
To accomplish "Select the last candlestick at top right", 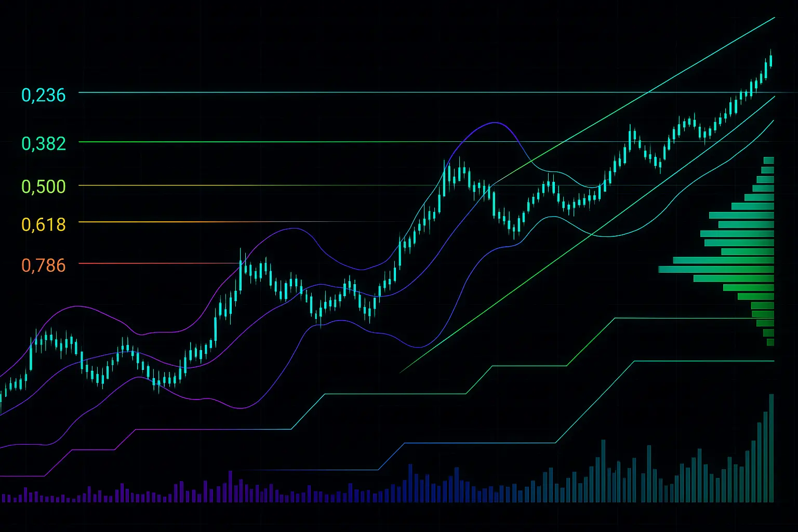I will [x=771, y=60].
